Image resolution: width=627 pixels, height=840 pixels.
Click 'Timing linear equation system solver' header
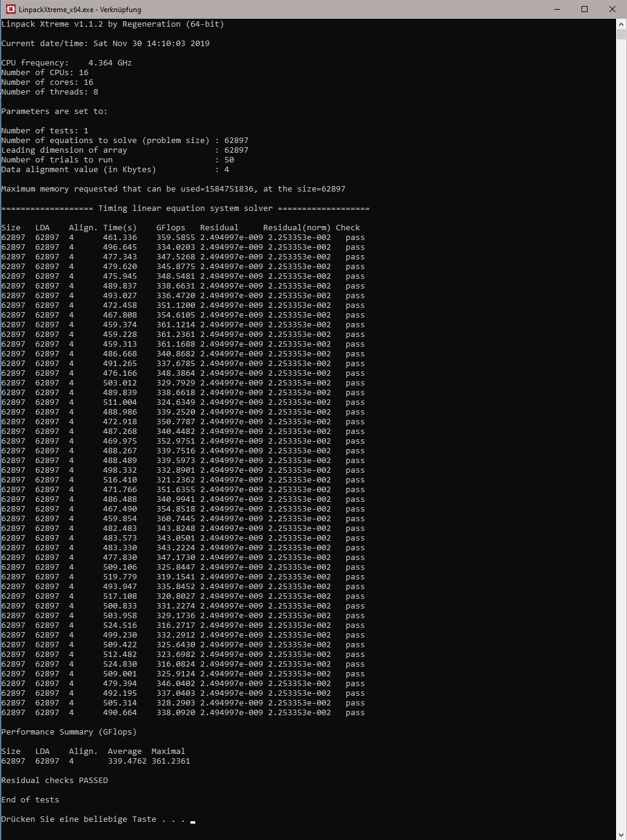coord(186,208)
